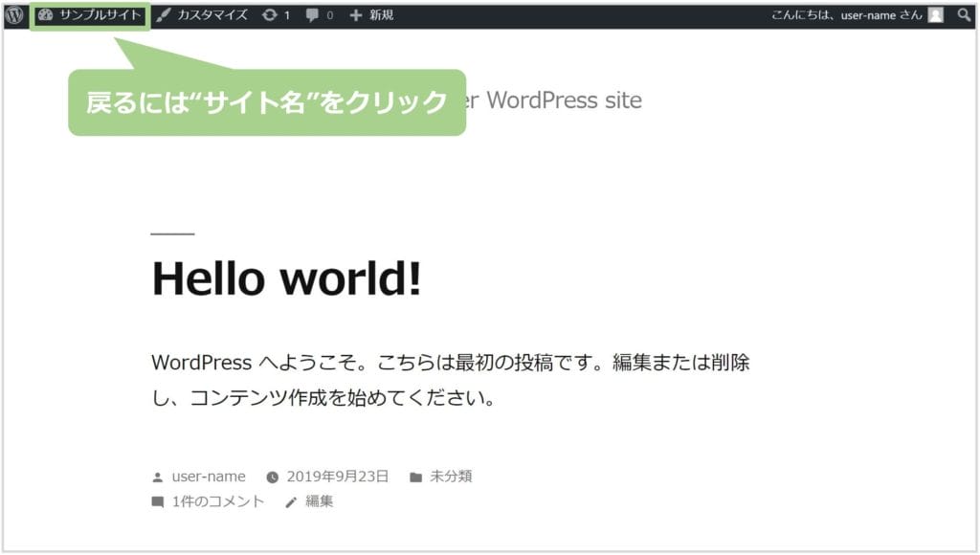
Task: Click the user-name author link
Action: coord(209,477)
